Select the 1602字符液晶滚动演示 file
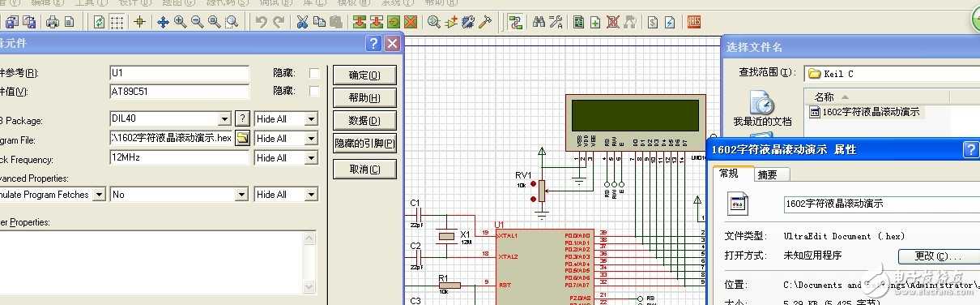The height and width of the screenshot is (305, 980). pyautogui.click(x=865, y=112)
